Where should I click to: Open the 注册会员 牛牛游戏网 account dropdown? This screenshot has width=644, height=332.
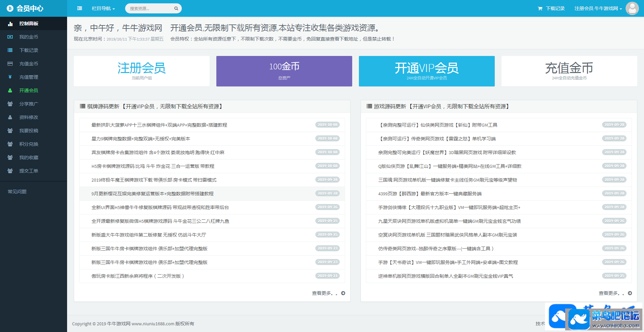click(x=598, y=8)
